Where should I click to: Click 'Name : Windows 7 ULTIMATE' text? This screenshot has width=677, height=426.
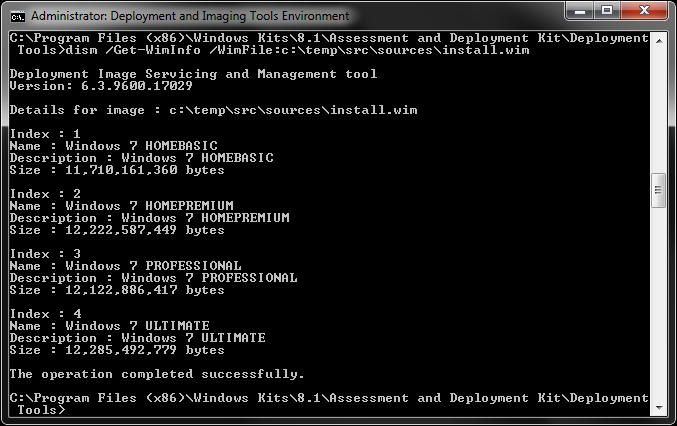[x=109, y=326]
